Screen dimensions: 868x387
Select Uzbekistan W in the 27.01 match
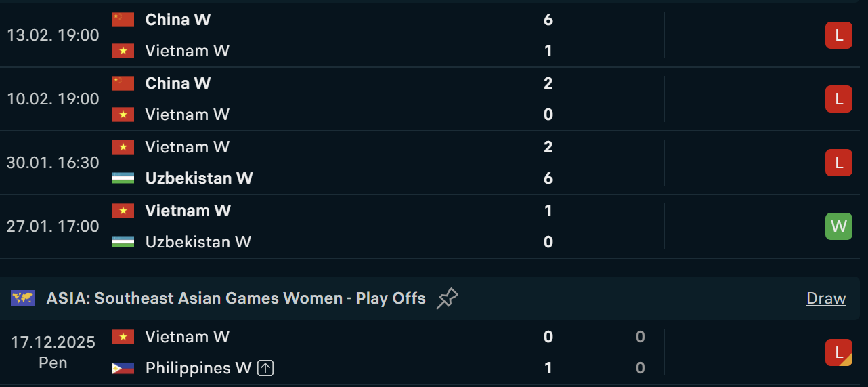click(198, 242)
